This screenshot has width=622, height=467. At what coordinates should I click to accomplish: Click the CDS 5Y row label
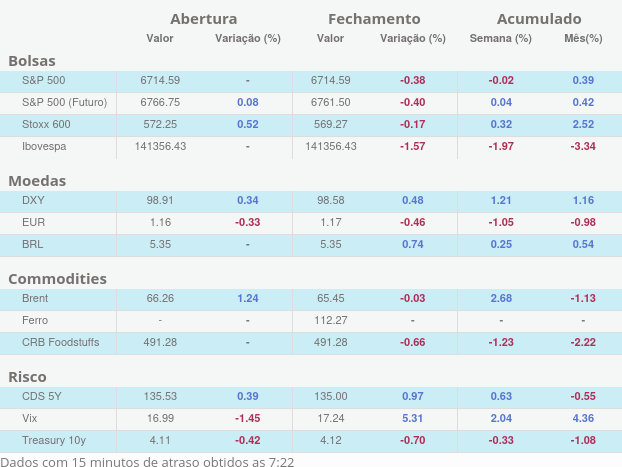pos(40,396)
